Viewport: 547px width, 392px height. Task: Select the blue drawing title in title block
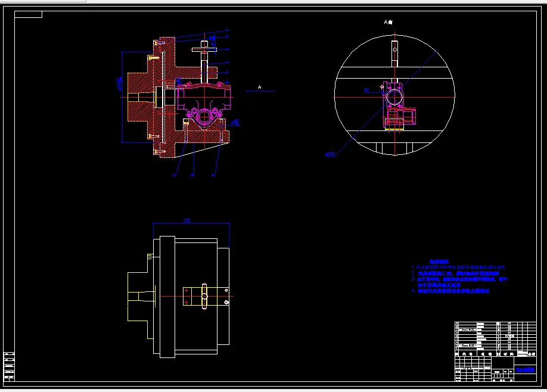coord(526,370)
